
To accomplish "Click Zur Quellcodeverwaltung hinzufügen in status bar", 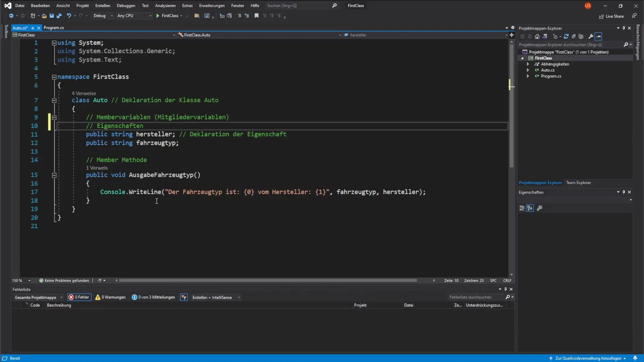I will [588, 358].
